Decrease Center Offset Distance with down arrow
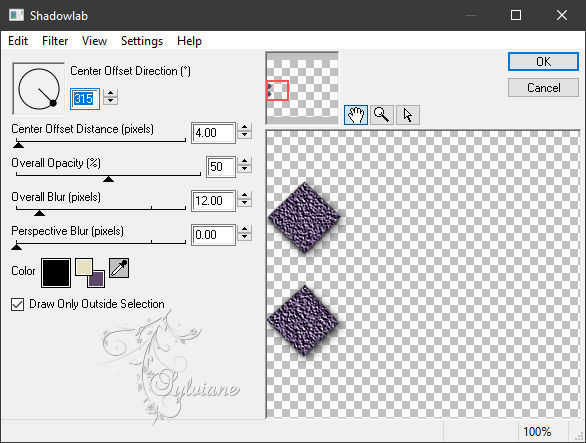 pos(244,135)
